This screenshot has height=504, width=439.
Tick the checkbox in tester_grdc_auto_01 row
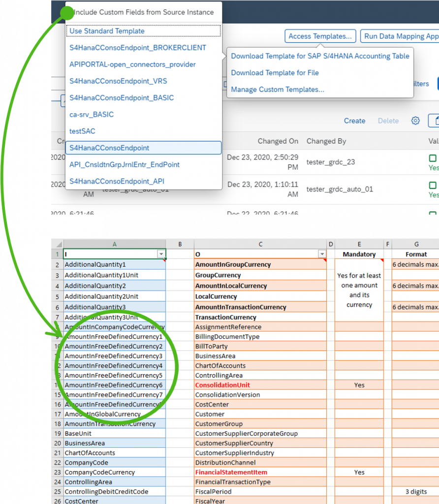[433, 185]
